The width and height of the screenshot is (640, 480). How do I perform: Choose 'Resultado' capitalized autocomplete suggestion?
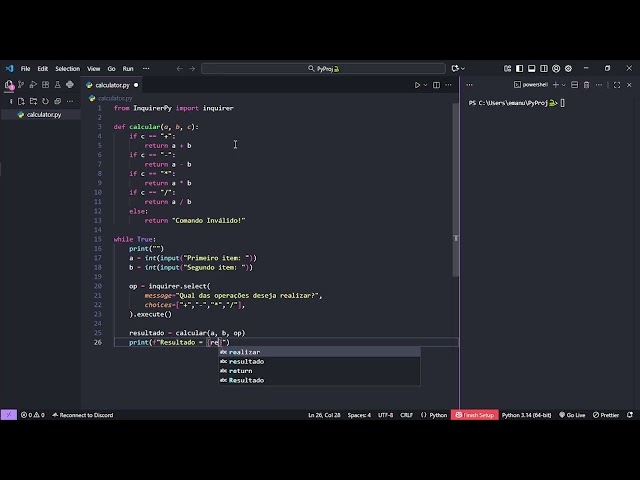click(319, 380)
